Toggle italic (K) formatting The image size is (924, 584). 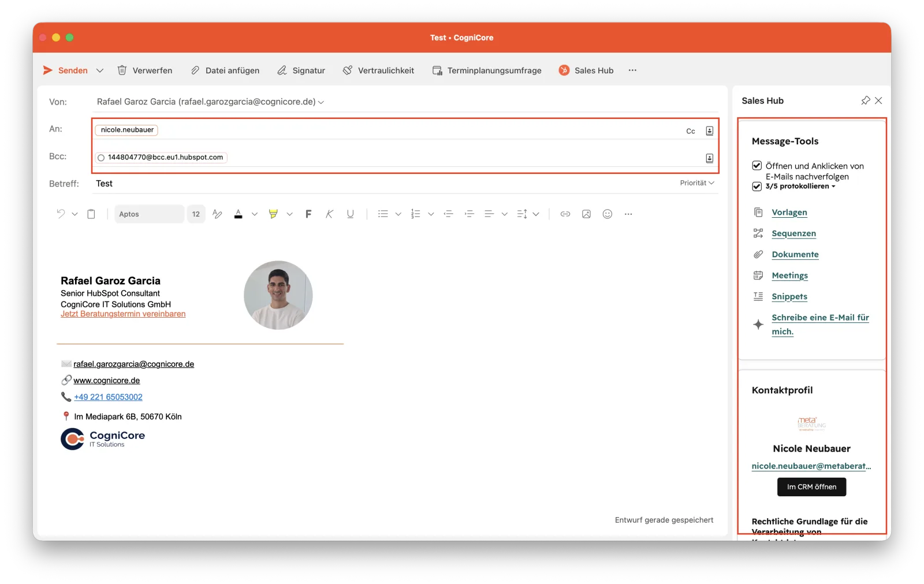click(x=329, y=214)
